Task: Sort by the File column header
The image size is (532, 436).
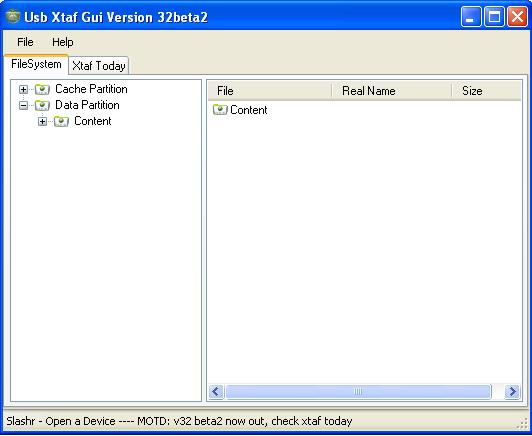Action: point(270,91)
